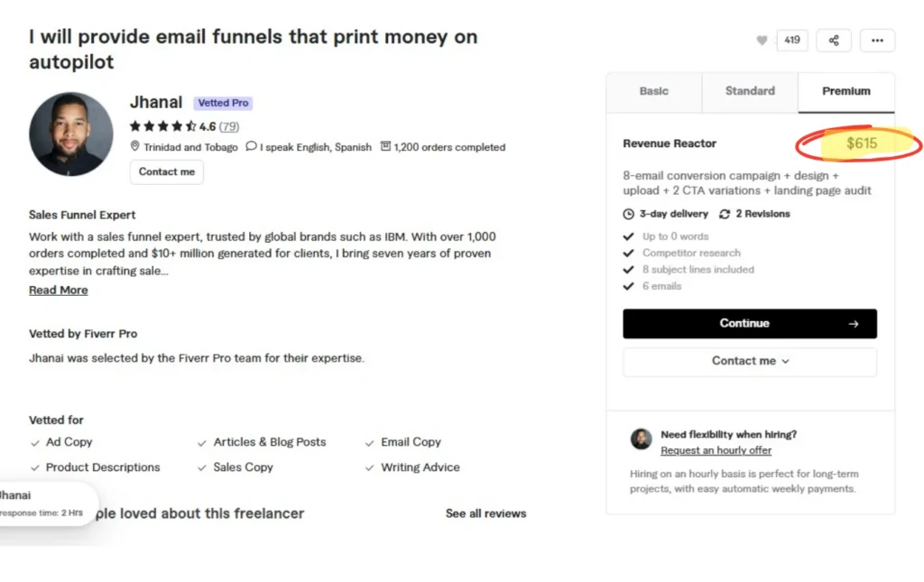Image resolution: width=924 pixels, height=582 pixels.
Task: Click the clock delivery time icon
Action: click(x=629, y=214)
